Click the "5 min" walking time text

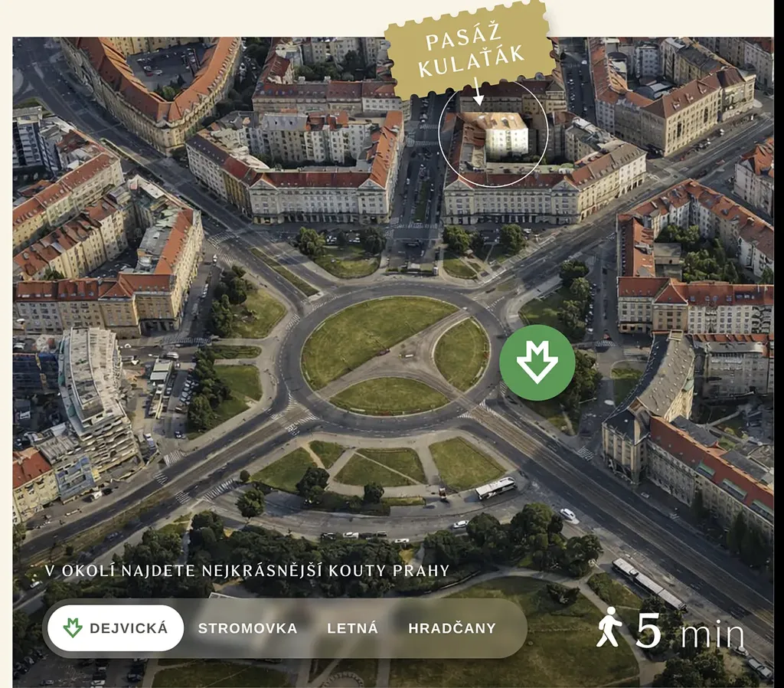691,633
